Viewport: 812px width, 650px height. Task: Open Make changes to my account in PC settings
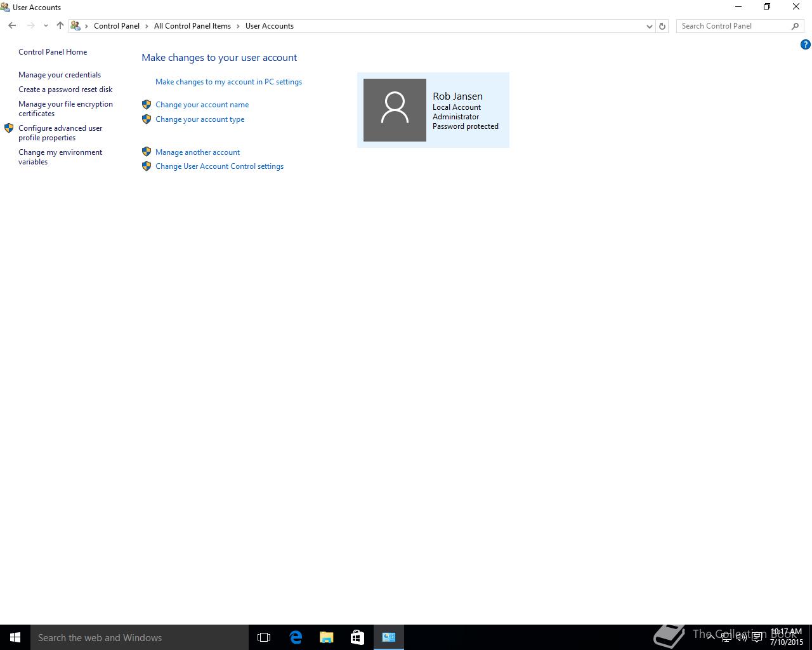[228, 82]
